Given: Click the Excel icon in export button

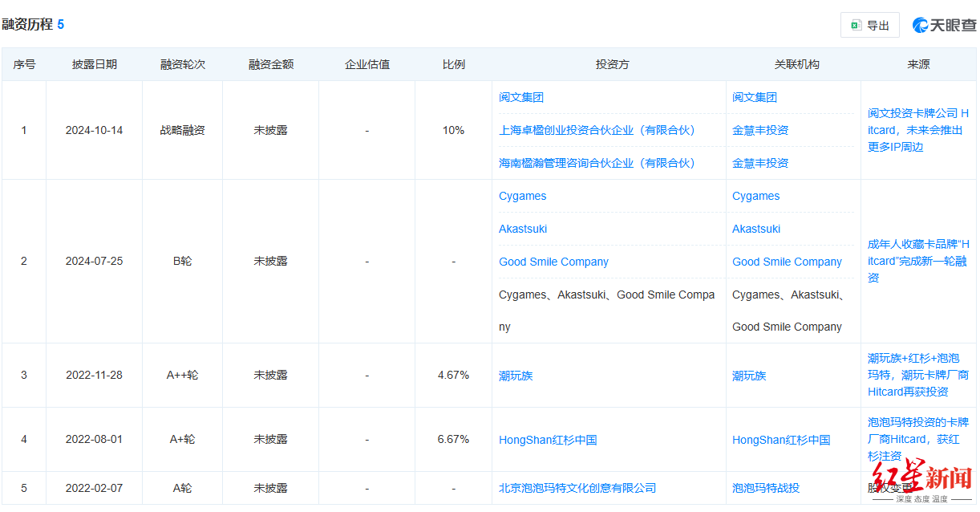Looking at the screenshot, I should 856,25.
